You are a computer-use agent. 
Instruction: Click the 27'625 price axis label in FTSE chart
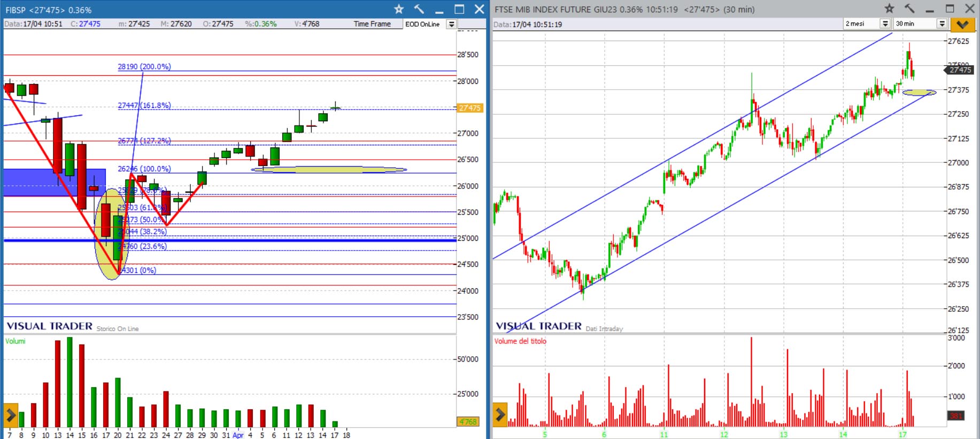tap(958, 41)
